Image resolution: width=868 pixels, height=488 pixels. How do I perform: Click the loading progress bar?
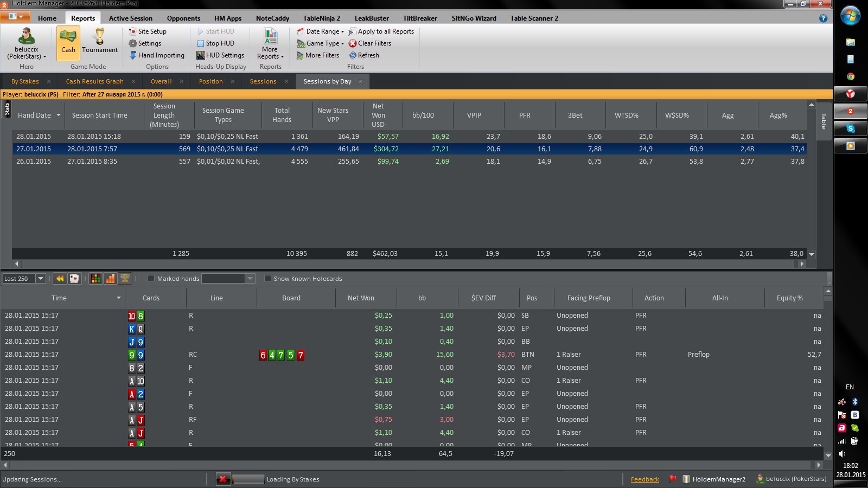(248, 479)
